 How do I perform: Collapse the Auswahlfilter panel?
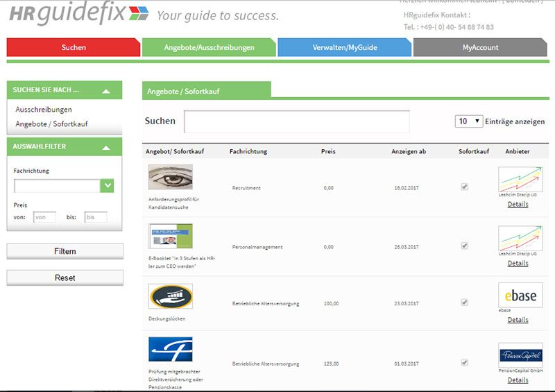[x=105, y=147]
